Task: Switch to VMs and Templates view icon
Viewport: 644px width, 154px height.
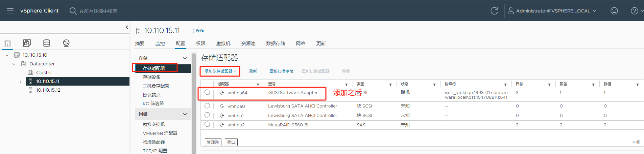Action: (x=27, y=43)
